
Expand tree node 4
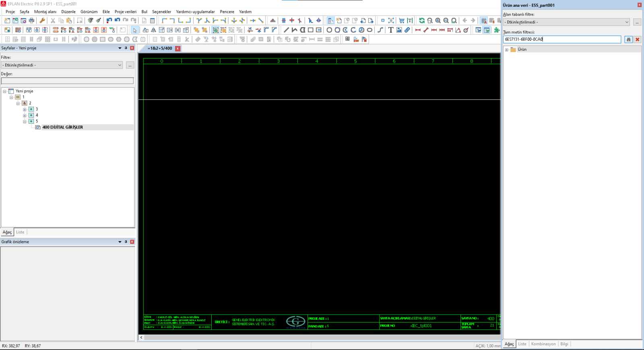point(25,116)
